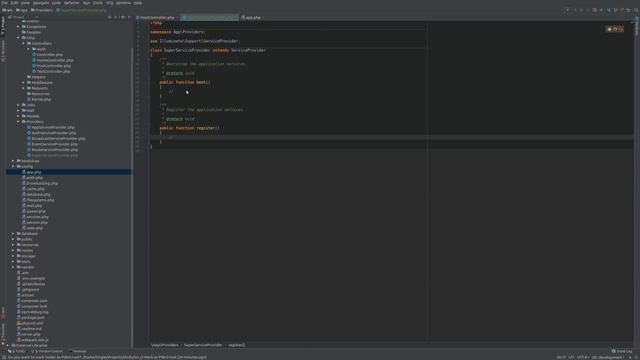Click the line separator widget in status bar
The height and width of the screenshot is (360, 640).
571,357
